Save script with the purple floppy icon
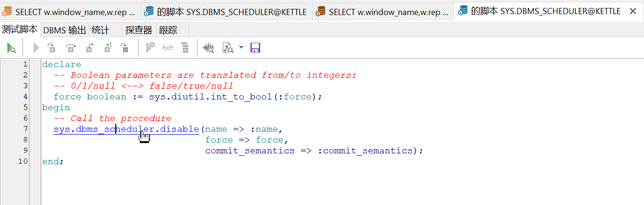Screen dimensions: 644x205 pyautogui.click(x=255, y=47)
